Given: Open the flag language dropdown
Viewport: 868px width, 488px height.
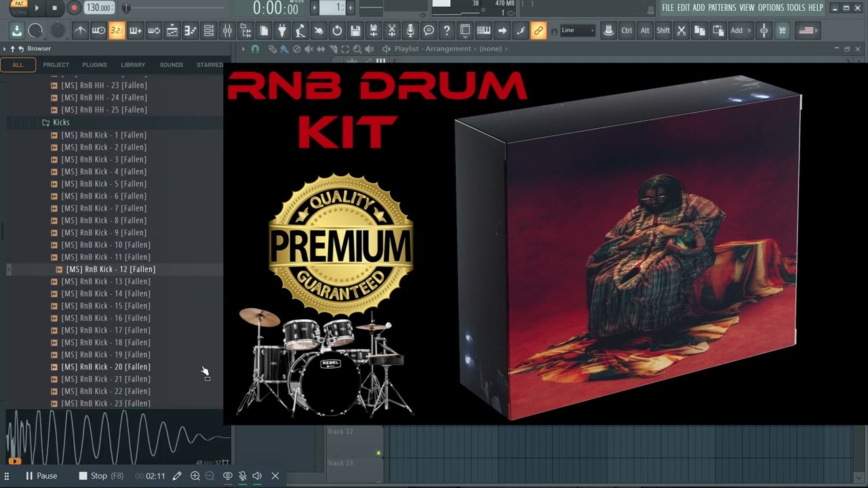Looking at the screenshot, I should (x=806, y=30).
